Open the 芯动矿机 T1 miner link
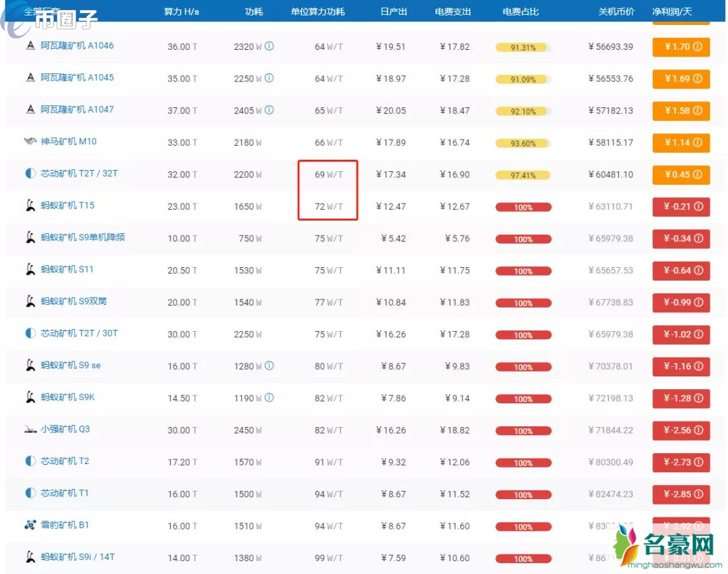This screenshot has height=574, width=728. 65,493
